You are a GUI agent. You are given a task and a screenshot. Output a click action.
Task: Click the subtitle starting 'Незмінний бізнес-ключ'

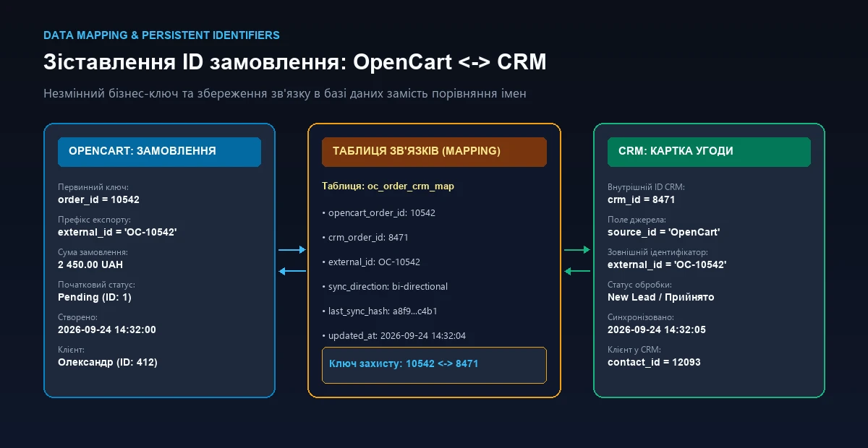click(285, 94)
